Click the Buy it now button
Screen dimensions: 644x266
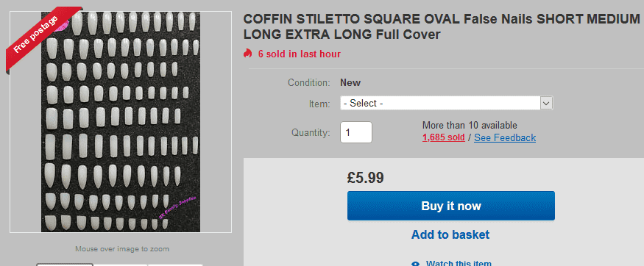[451, 206]
